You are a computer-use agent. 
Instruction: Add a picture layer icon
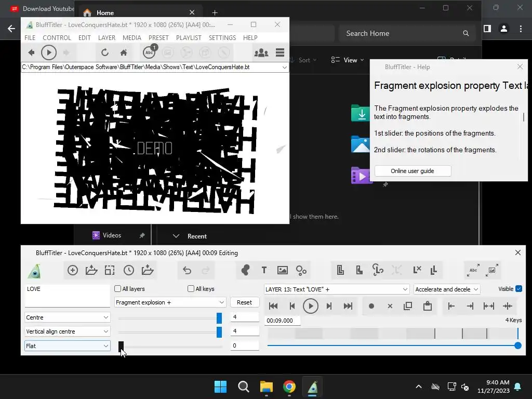pos(282,270)
